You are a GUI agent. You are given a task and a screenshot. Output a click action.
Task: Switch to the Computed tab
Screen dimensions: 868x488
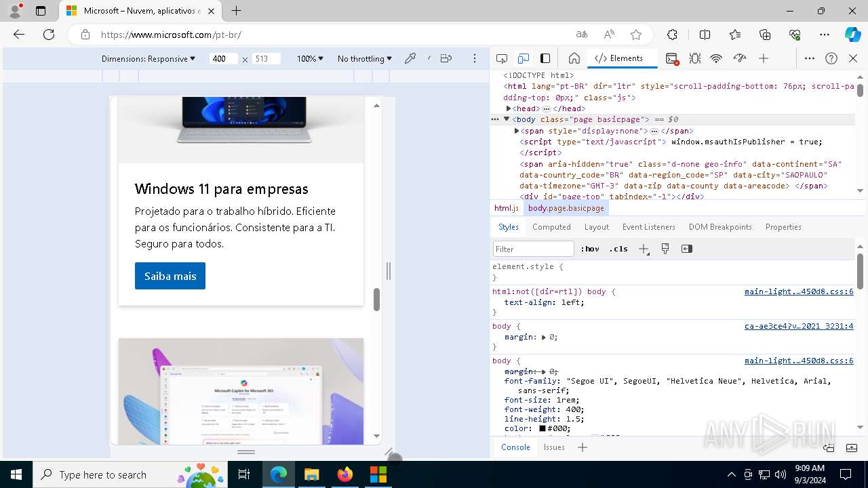pyautogui.click(x=551, y=227)
